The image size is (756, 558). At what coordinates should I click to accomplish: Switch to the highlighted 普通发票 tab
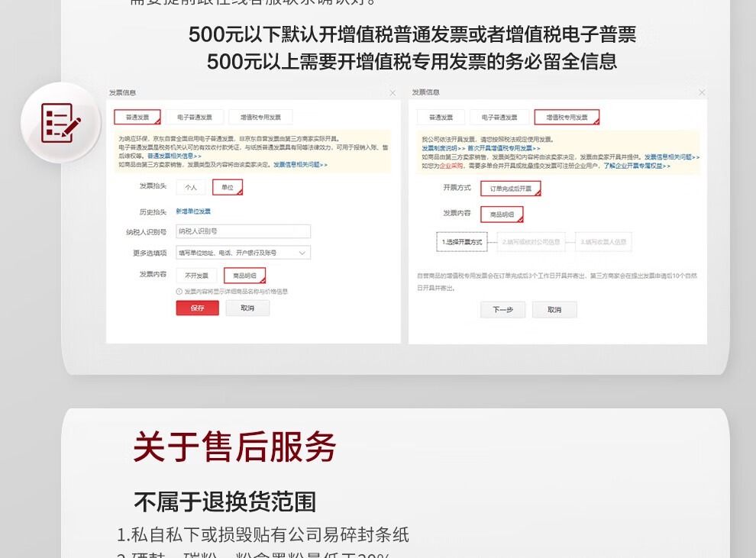tap(137, 117)
